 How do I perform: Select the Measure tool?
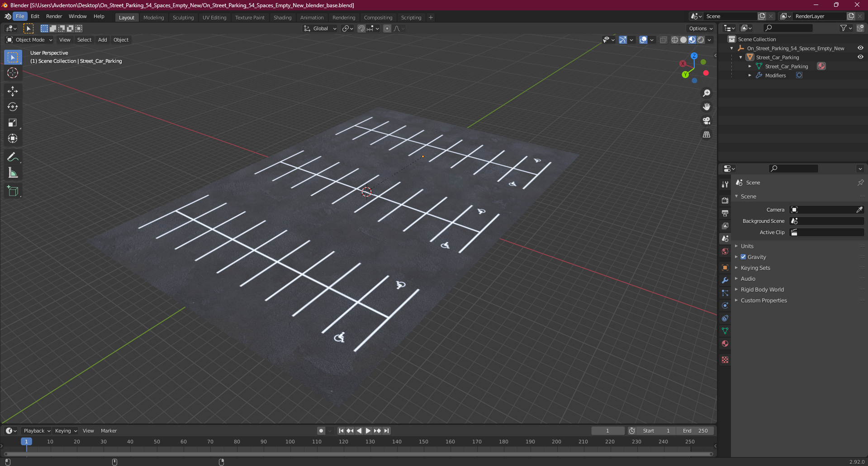coord(13,173)
